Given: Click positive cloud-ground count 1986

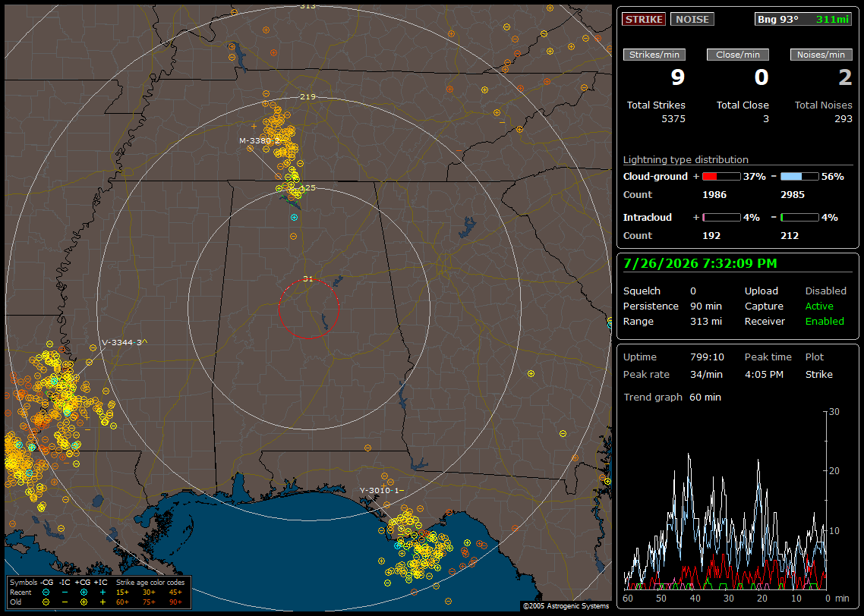Looking at the screenshot, I should 714,195.
